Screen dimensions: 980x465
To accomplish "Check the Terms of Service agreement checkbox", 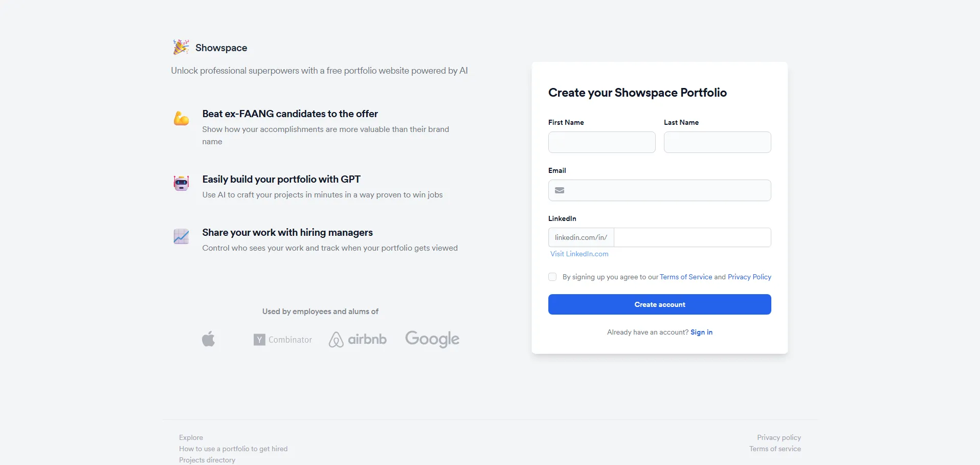I will click(552, 277).
